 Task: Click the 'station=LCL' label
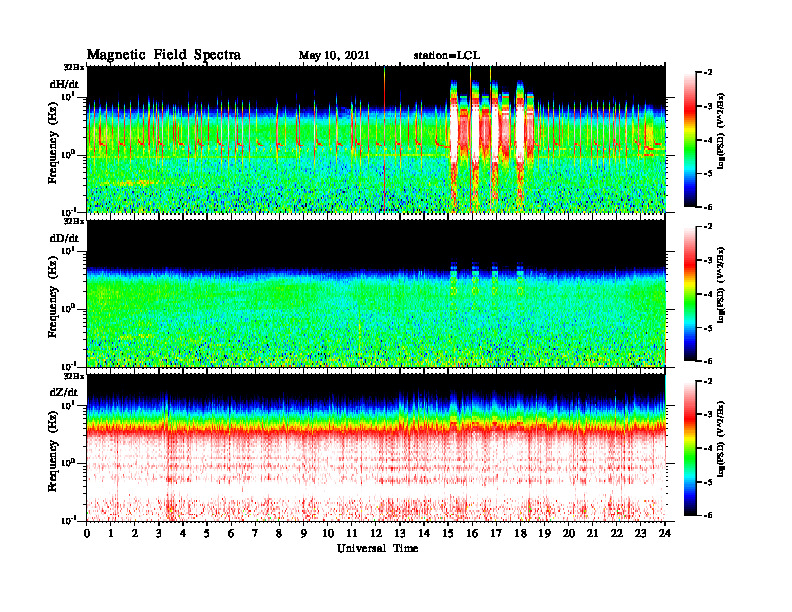447,56
